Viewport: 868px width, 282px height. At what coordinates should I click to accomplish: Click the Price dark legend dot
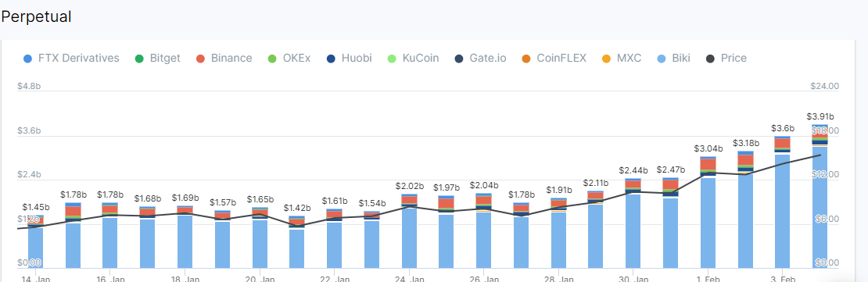click(710, 59)
